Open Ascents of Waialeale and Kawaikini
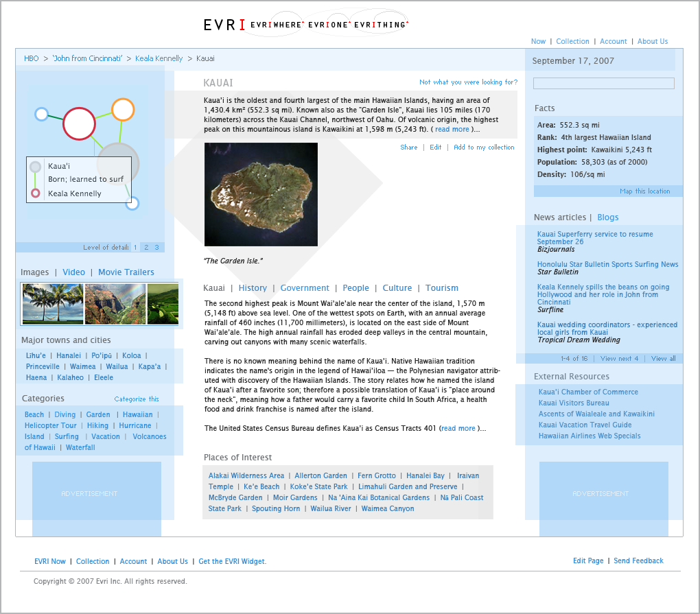700x614 pixels. point(596,414)
